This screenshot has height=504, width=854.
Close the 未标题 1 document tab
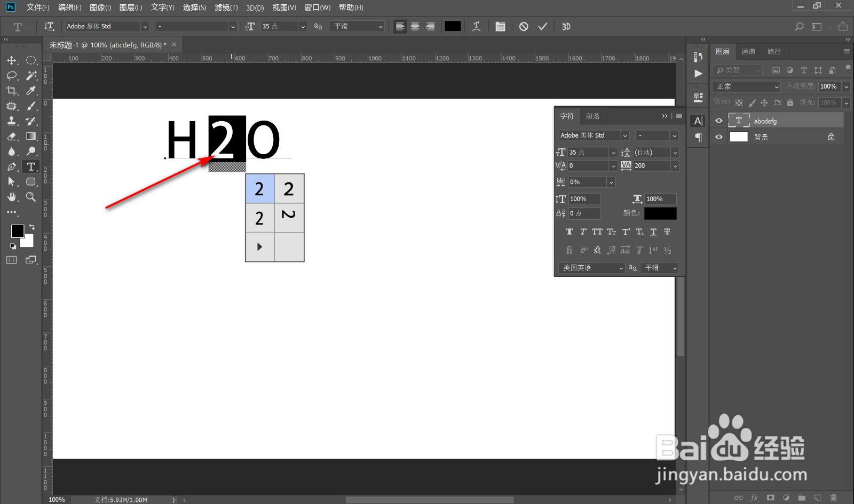pos(174,44)
